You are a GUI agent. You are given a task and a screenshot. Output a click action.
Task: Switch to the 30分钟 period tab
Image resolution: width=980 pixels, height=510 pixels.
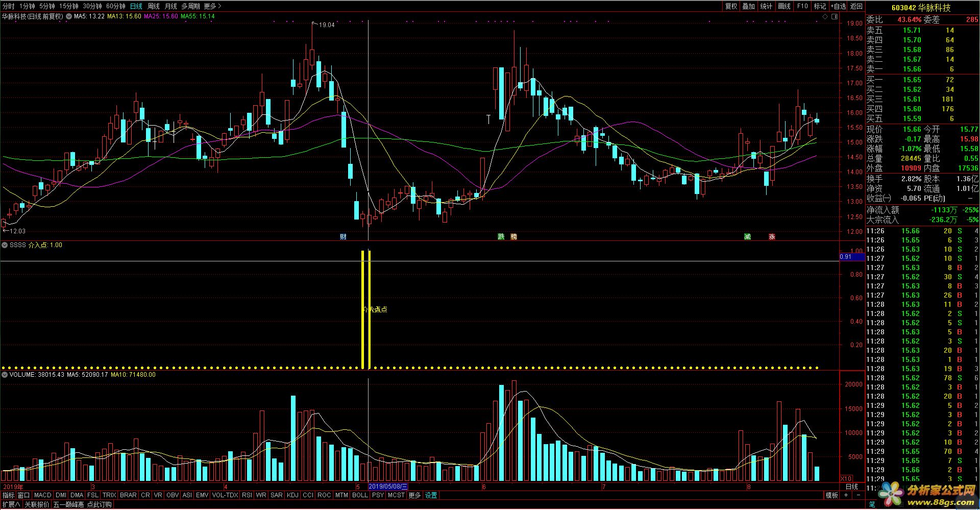tap(92, 6)
